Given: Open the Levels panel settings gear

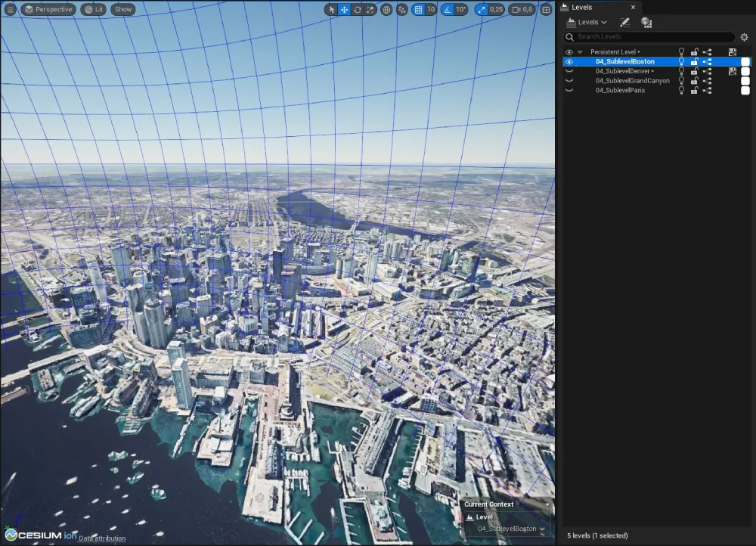Looking at the screenshot, I should coord(744,37).
